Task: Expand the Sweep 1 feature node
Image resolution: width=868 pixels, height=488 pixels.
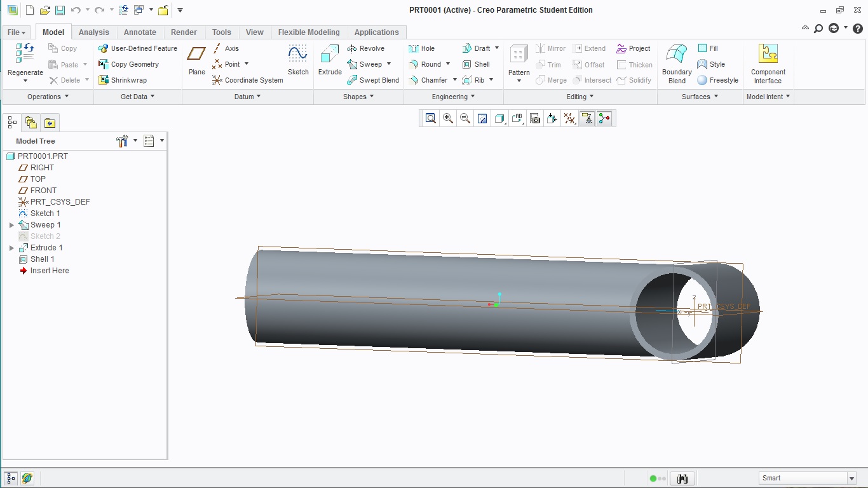Action: pos(11,225)
